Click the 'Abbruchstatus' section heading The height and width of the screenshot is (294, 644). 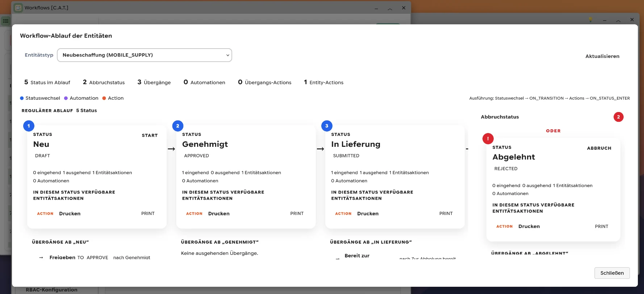click(499, 117)
